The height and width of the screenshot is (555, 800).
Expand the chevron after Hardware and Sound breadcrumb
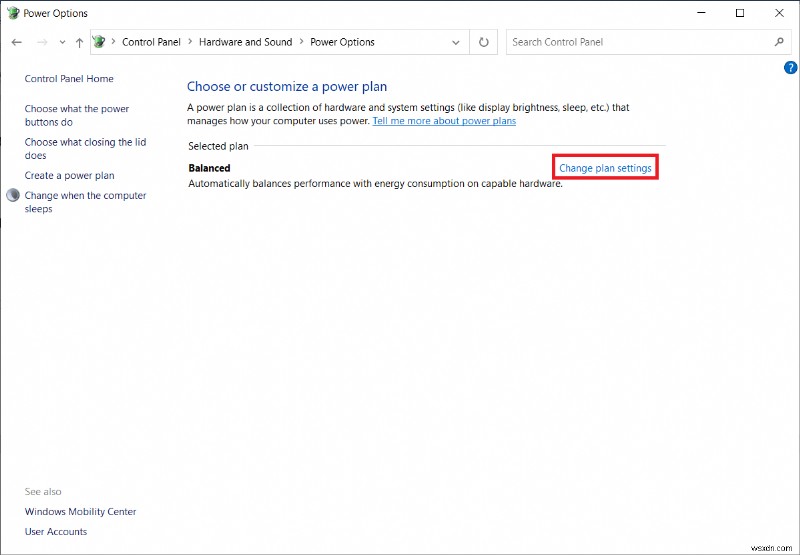tap(301, 42)
